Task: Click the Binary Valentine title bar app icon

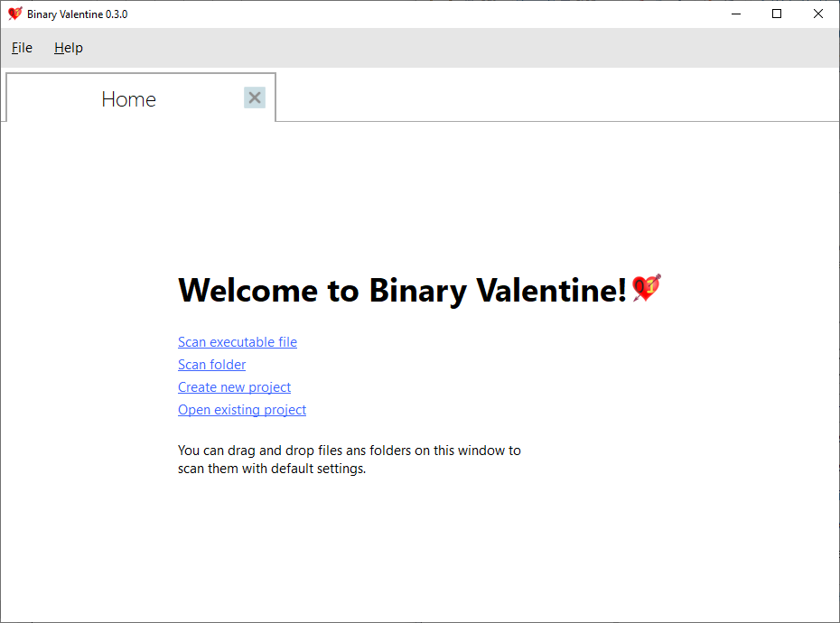Action: click(x=15, y=14)
